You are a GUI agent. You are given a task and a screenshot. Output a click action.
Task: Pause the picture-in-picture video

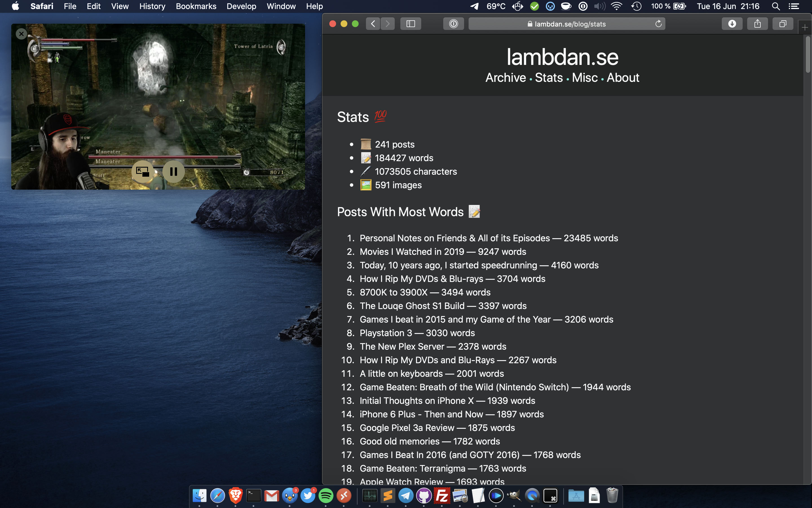(173, 172)
